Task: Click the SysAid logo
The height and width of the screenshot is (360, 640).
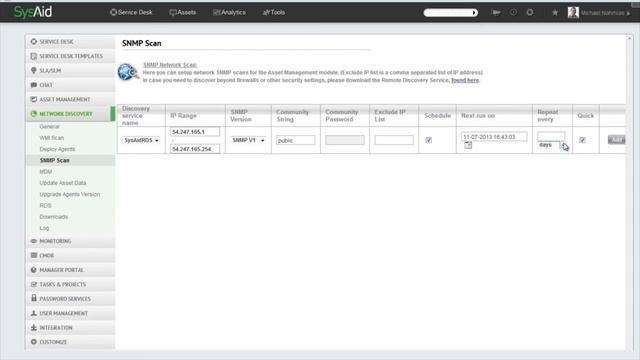Action: tap(33, 12)
